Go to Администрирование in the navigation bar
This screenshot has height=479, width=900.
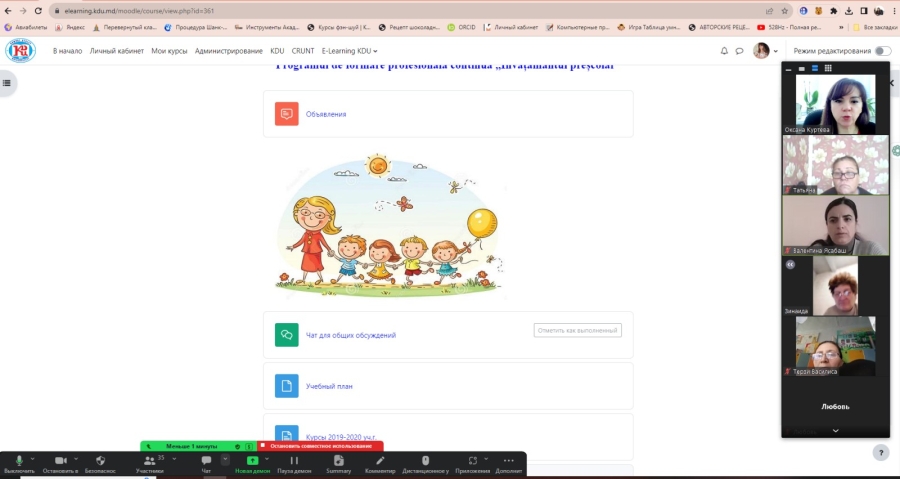pyautogui.click(x=228, y=51)
